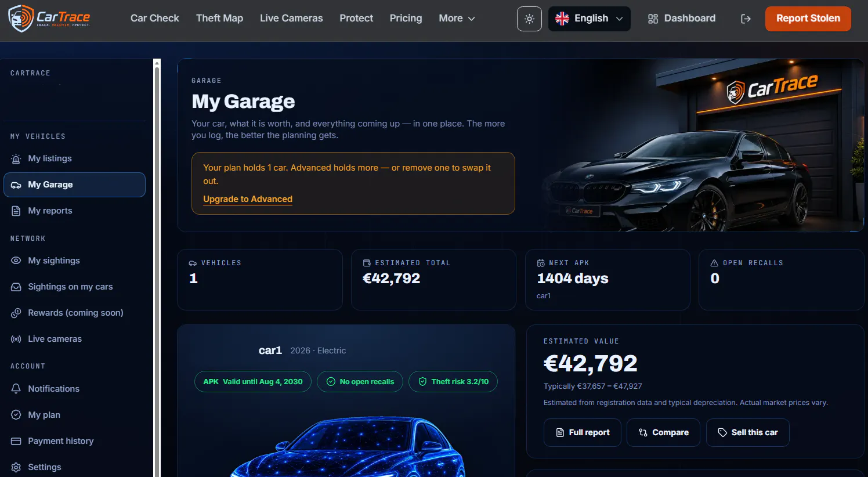The image size is (868, 477).
Task: Click the APK Valid until Aug 4, 2030 badge
Action: pyautogui.click(x=253, y=381)
